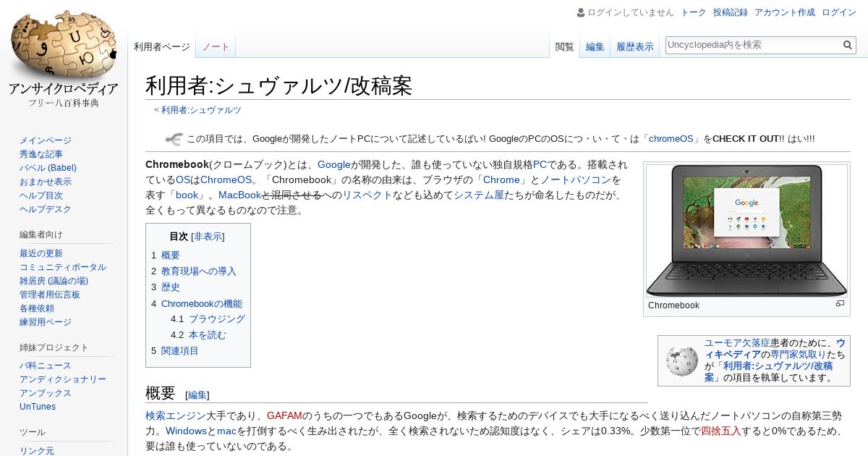Enlarge the Chromebook image via the magnify icon
The image size is (868, 456).
[x=840, y=304]
